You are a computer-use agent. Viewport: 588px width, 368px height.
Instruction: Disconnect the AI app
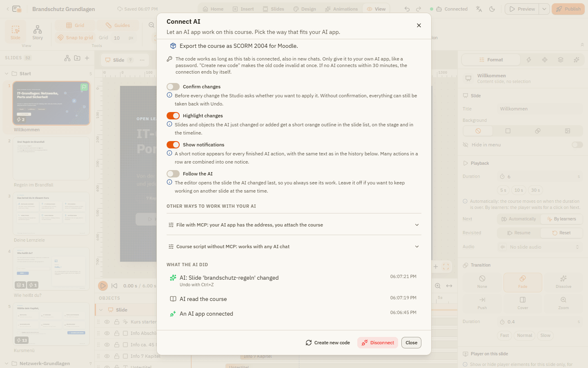(x=378, y=343)
